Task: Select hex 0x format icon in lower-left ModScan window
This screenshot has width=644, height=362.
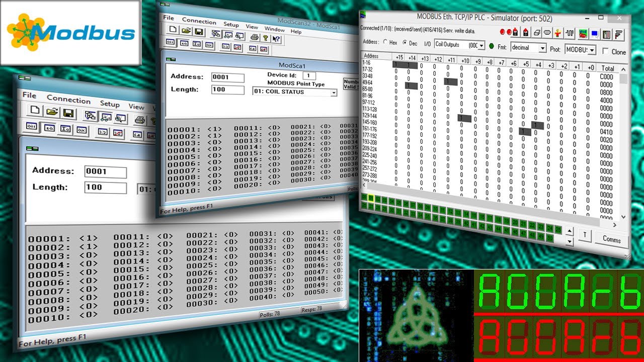Action: pyautogui.click(x=82, y=131)
